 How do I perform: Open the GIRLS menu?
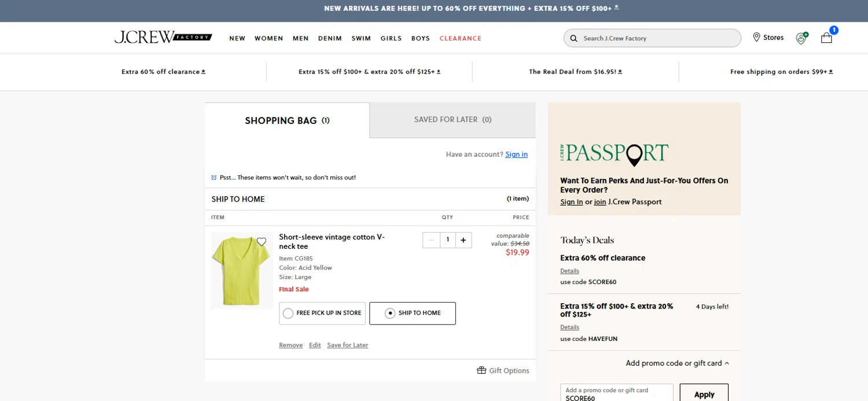391,38
